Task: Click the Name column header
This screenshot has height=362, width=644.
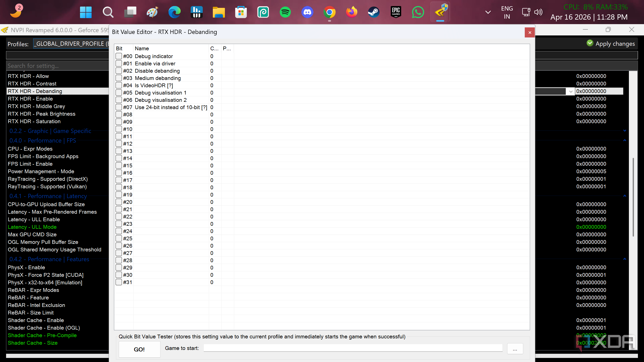Action: pos(171,49)
